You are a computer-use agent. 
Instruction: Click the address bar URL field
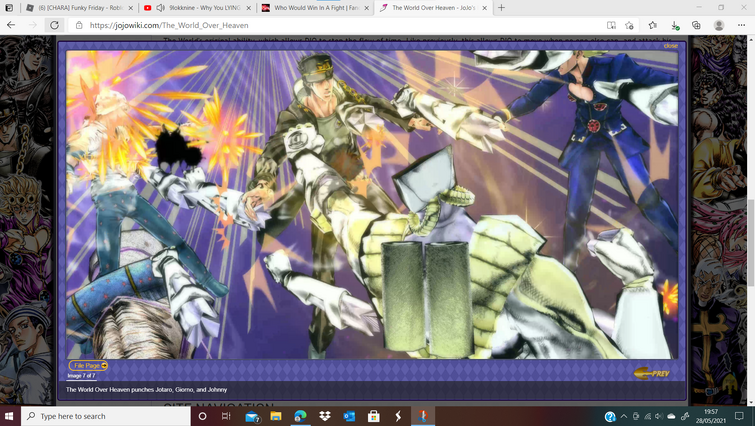337,25
